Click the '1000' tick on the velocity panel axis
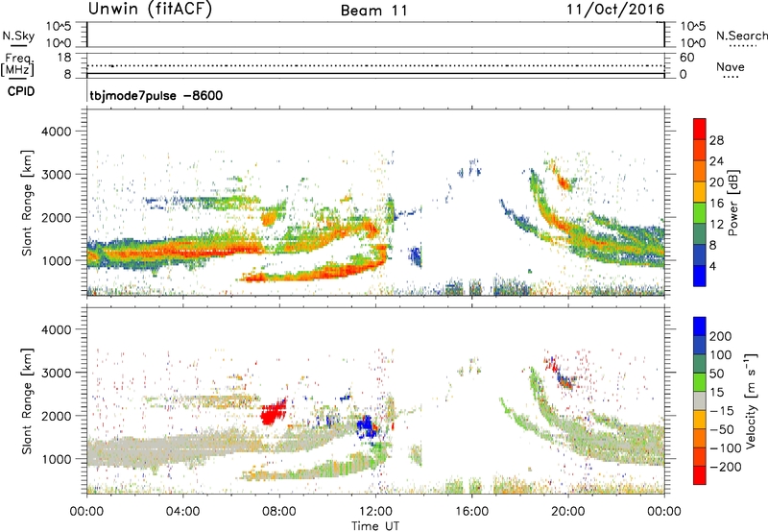The image size is (768, 532). tap(57, 459)
